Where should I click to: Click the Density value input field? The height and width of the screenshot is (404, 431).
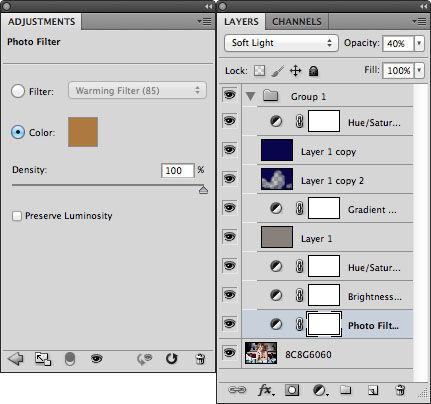pos(177,171)
